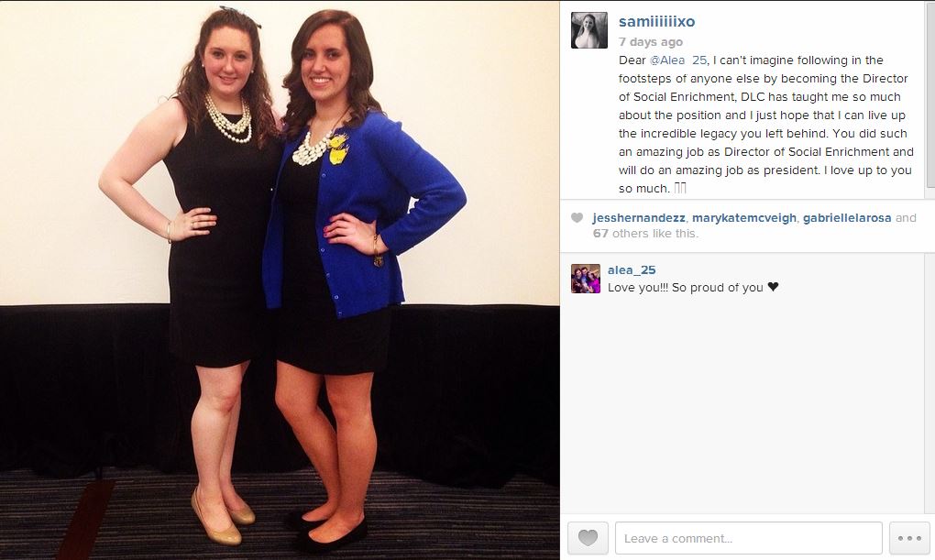Visit the samiiiiiixo username link
The width and height of the screenshot is (935, 560).
coord(656,21)
